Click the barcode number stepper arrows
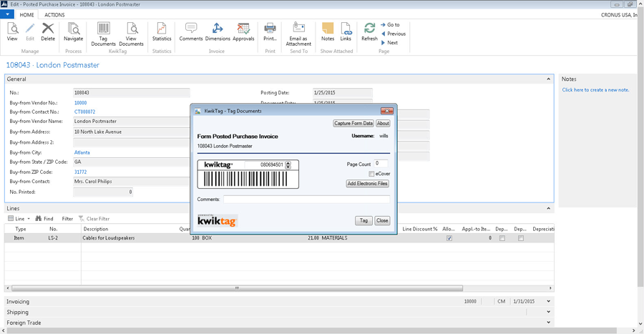The width and height of the screenshot is (644, 334). pyautogui.click(x=288, y=164)
